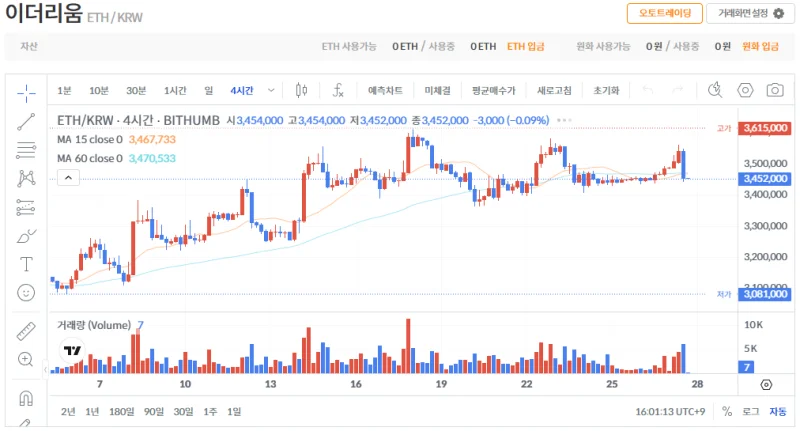Screen dimensions: 800x431
Task: Click the 예측차트 toolbar button
Action: pyautogui.click(x=385, y=91)
